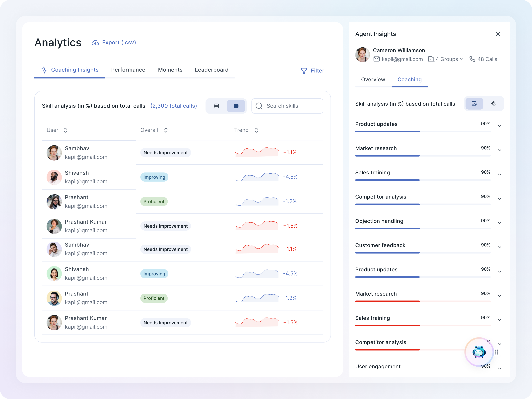The image size is (532, 399).
Task: Click the Export cloud upload icon
Action: [95, 43]
